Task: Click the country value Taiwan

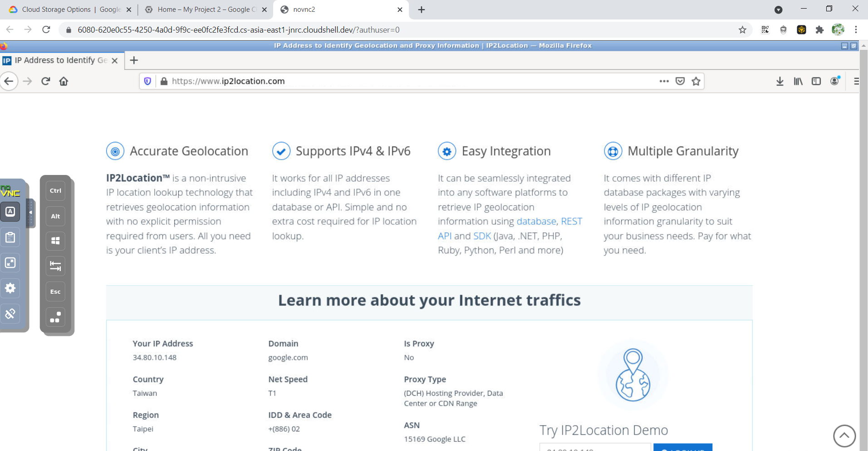Action: [145, 393]
